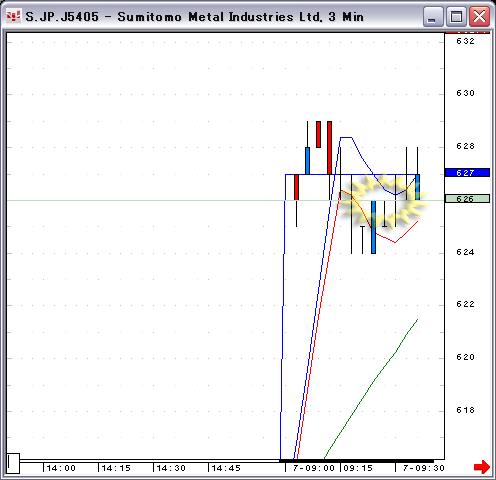Click the 7-09:30 time axis label
Viewport: 496px width, 480px height.
pos(424,468)
